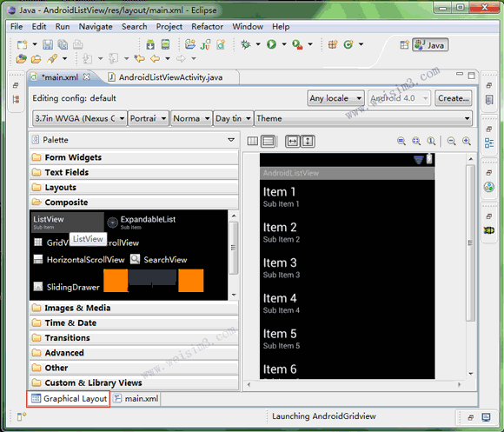Expand the Images & Media category

point(134,308)
